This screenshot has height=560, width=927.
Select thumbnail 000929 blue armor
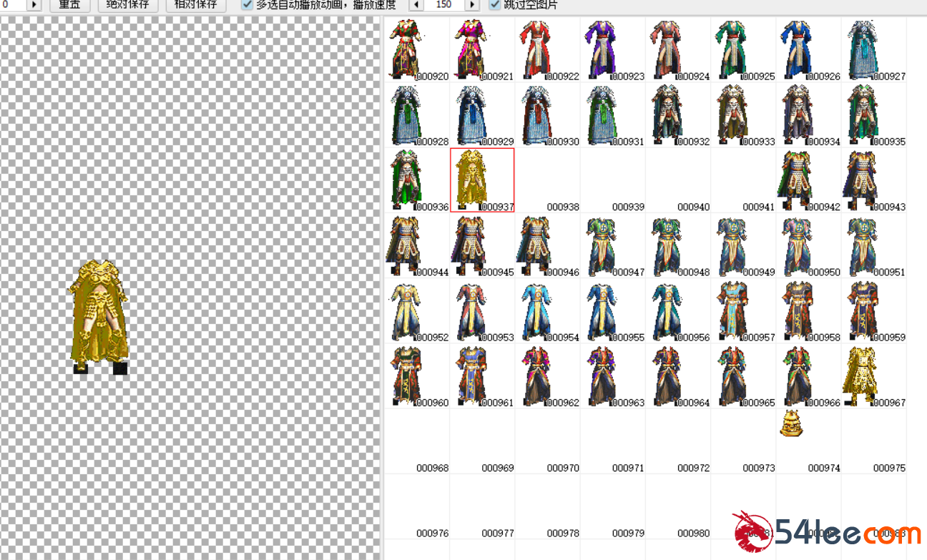[483, 114]
